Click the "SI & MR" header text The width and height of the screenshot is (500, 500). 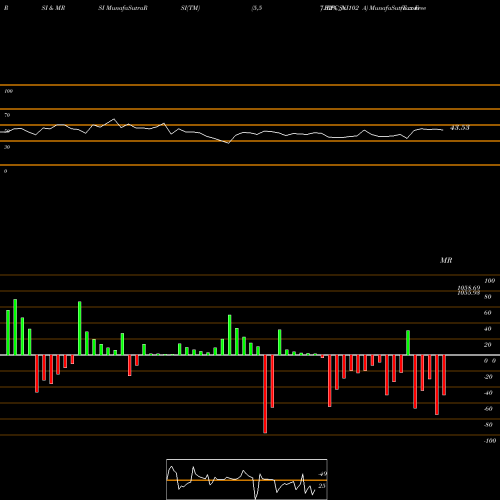pos(53,8)
